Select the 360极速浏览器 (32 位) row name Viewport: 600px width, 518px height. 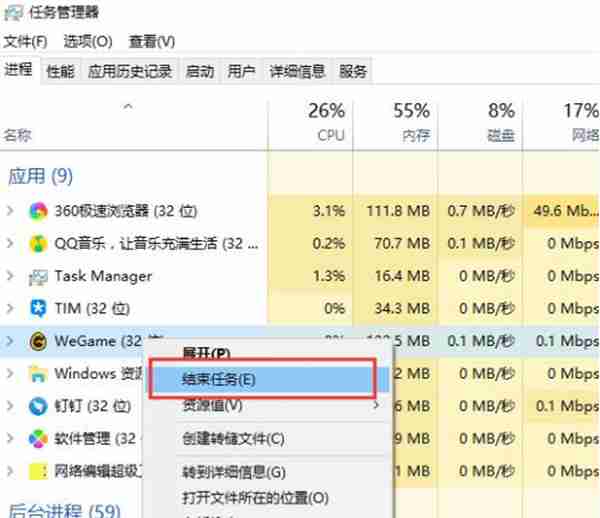(126, 211)
